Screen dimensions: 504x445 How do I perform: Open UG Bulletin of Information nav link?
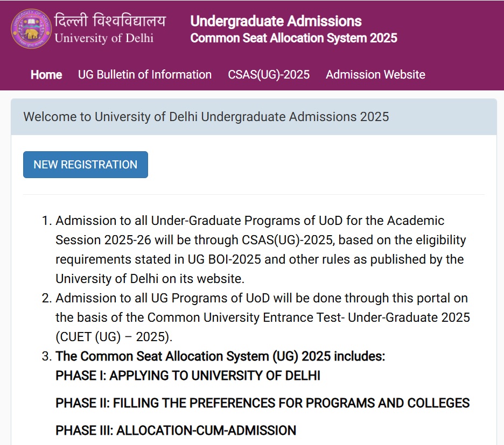point(145,75)
